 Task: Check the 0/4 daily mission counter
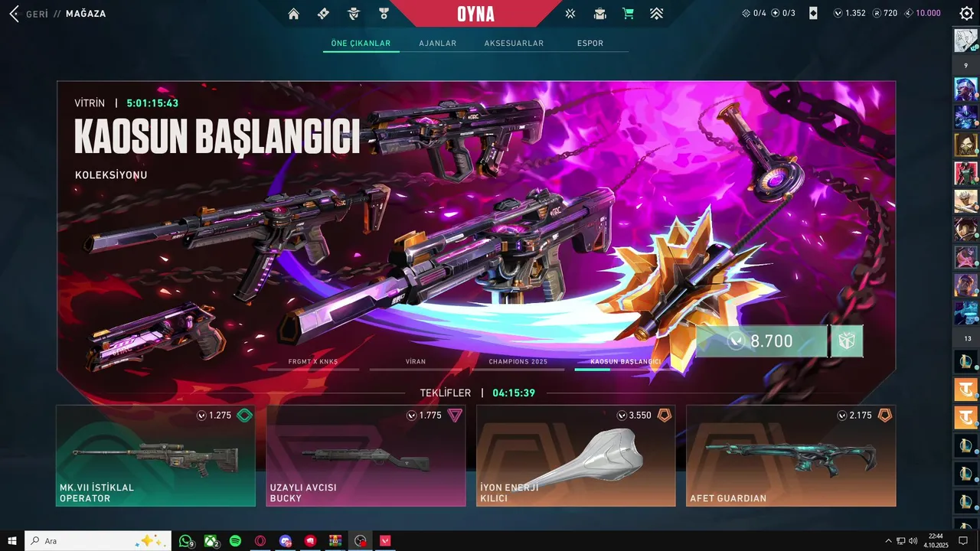tap(754, 13)
